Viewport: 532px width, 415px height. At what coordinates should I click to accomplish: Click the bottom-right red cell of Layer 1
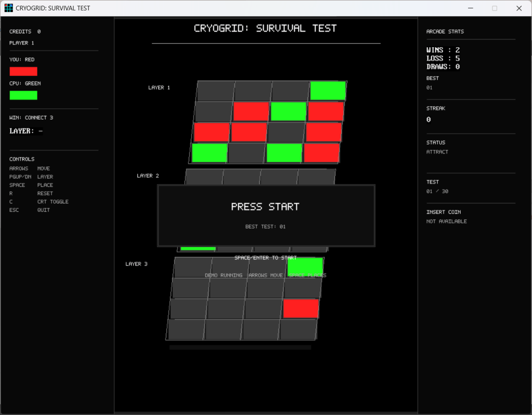click(x=321, y=153)
